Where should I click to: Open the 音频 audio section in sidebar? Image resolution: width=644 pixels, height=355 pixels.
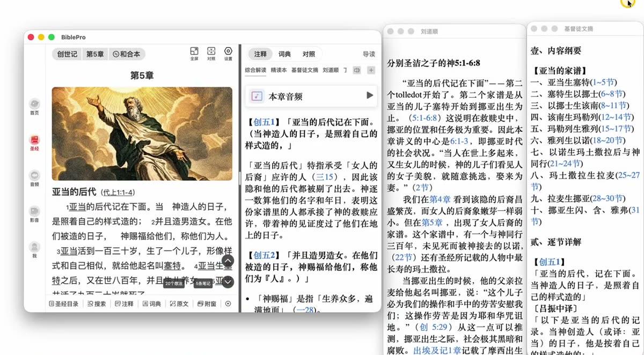(34, 179)
